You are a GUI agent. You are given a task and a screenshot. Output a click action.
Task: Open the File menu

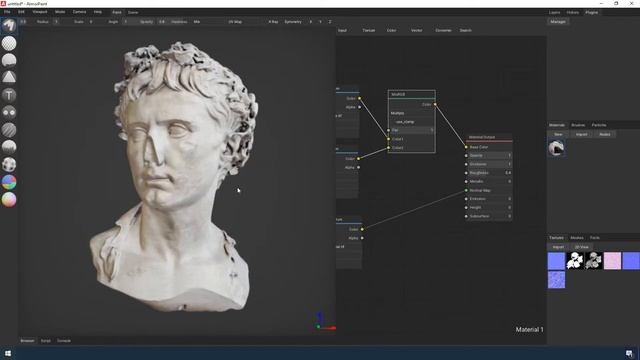(7, 12)
